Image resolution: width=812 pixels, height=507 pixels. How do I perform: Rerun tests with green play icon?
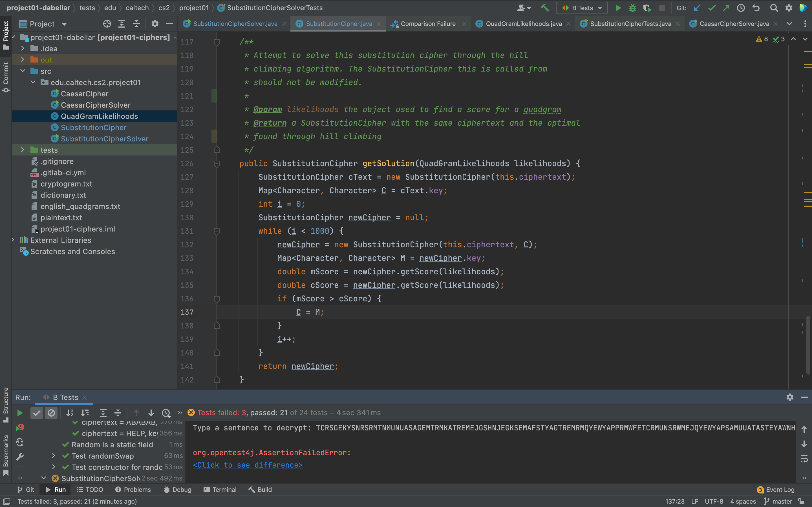(x=20, y=413)
